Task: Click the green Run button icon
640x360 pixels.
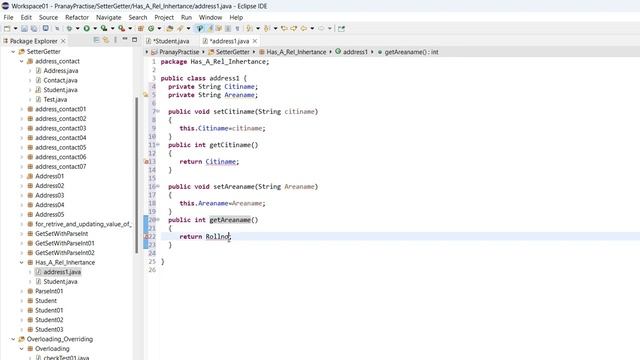Action: [87, 29]
